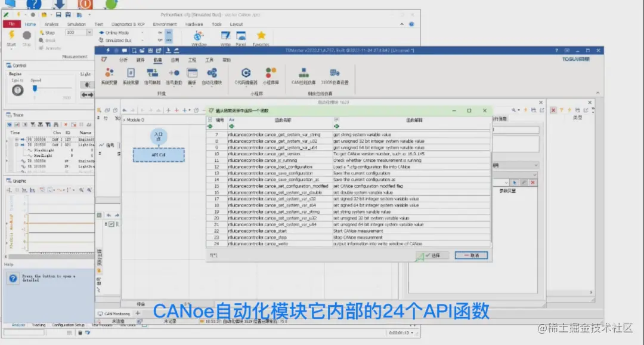Click the Ignition key switch in Control panel
Viewport: 644px width, 345px height.
coord(17,90)
